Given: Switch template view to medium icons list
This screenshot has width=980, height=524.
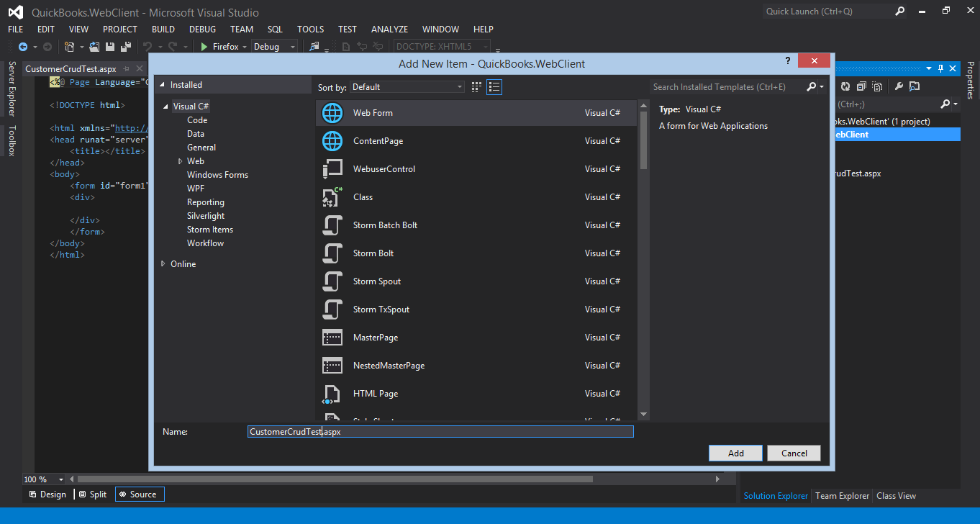Looking at the screenshot, I should [x=494, y=87].
